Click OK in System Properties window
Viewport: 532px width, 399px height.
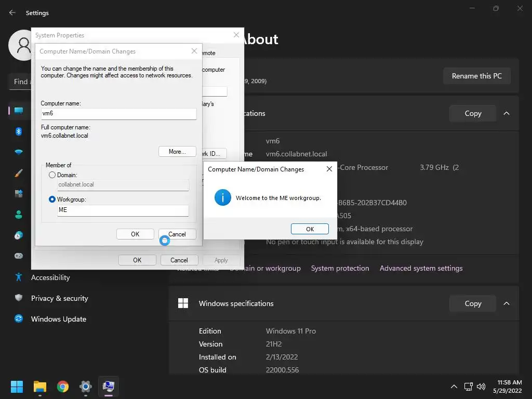tap(137, 260)
